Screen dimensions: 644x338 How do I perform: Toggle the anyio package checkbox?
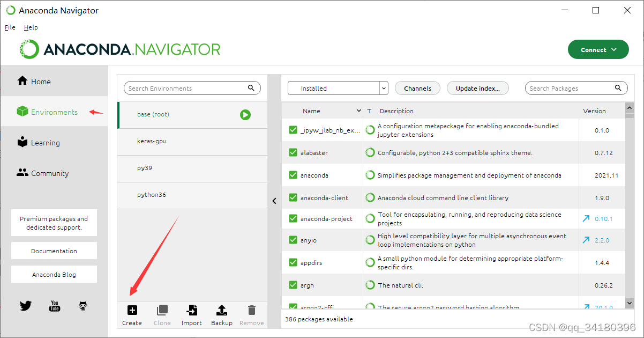click(293, 240)
